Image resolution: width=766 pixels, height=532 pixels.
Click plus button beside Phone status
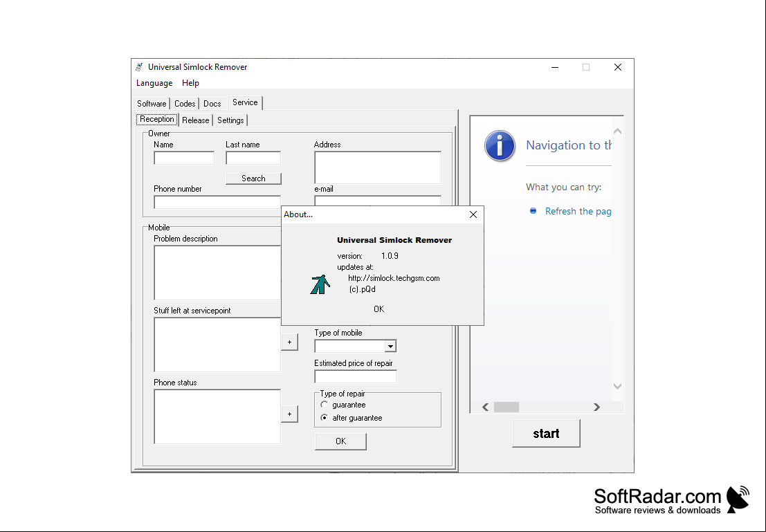tap(290, 414)
